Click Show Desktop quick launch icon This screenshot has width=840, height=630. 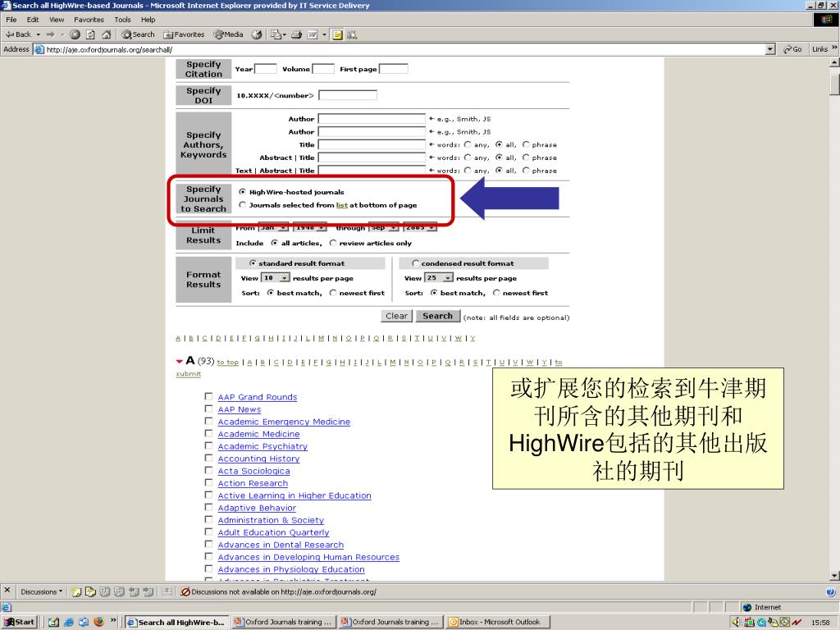53,622
